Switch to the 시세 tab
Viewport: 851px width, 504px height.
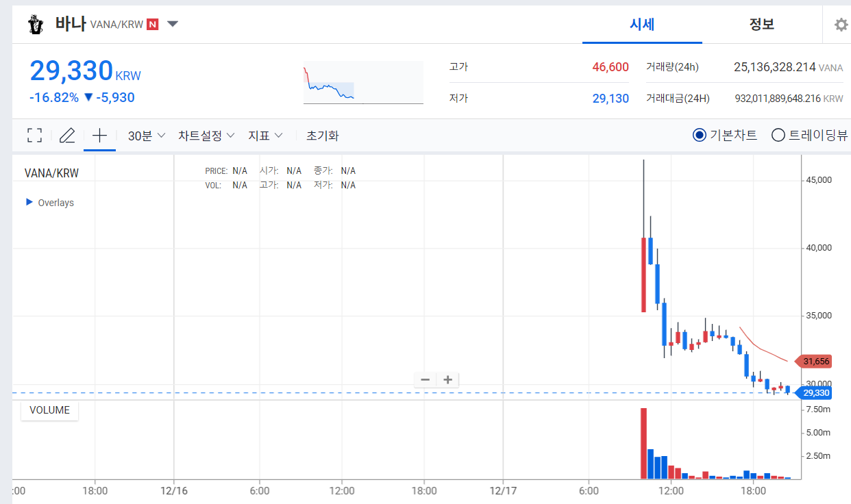pyautogui.click(x=642, y=25)
